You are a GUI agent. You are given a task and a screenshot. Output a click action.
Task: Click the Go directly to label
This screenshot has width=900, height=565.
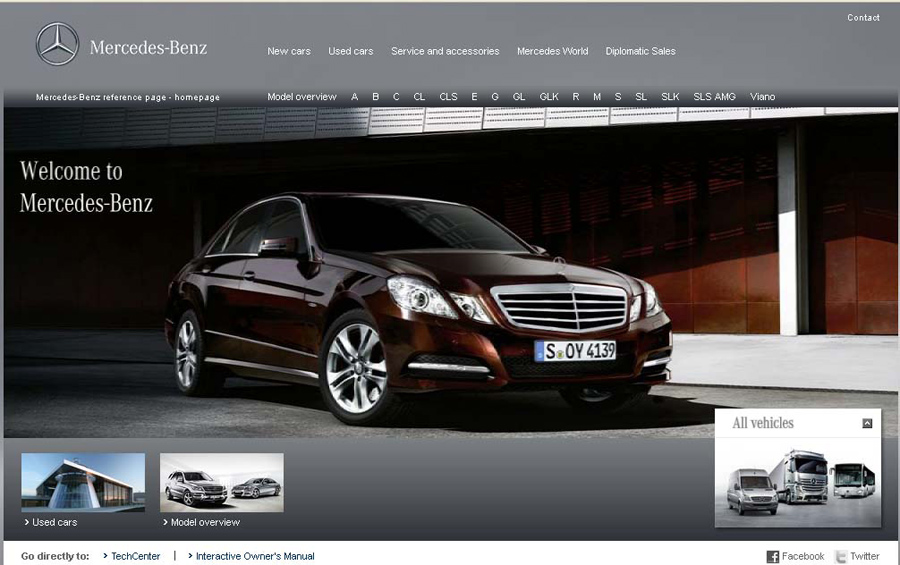(x=55, y=556)
